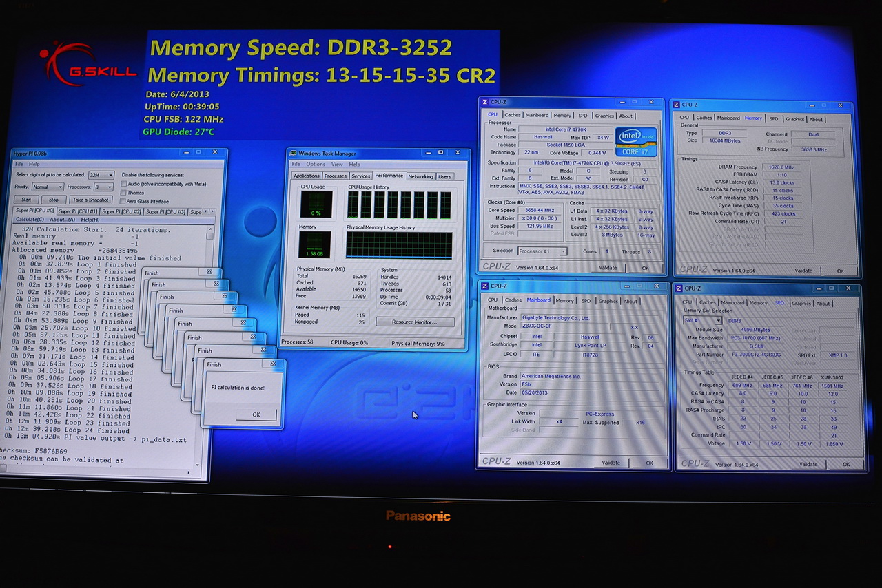Click the CPU Usage meter showing 0 %
Image resolution: width=882 pixels, height=588 pixels.
[316, 204]
